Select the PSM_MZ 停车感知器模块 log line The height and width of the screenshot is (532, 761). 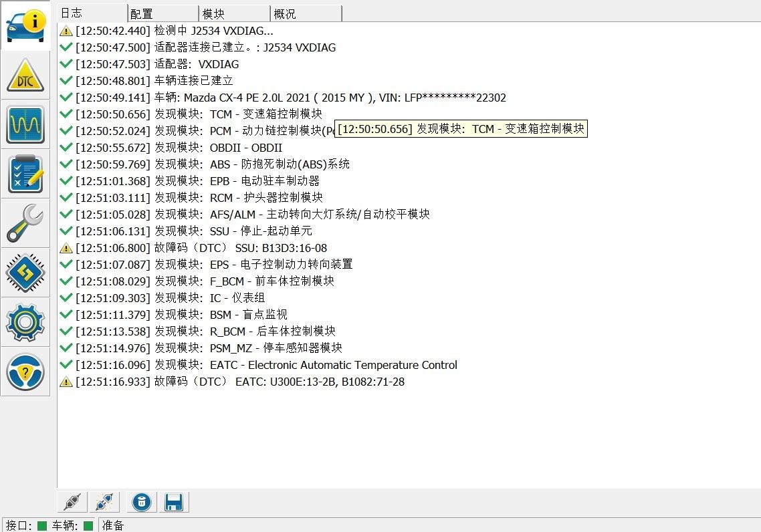201,348
